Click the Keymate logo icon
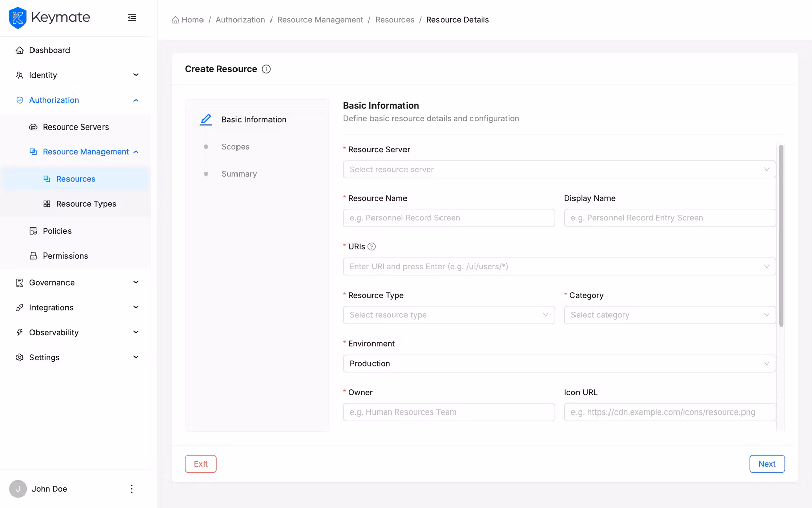Screen dimensions: 812x508 coord(18,18)
